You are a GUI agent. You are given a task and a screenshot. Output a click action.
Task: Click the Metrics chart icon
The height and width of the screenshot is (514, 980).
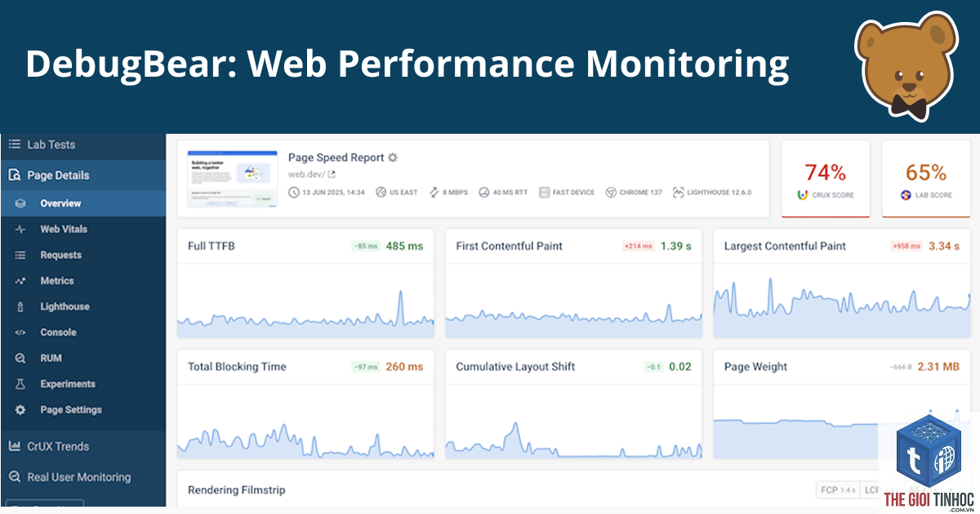[20, 281]
